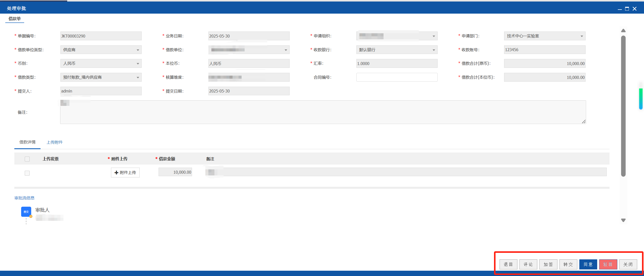644x276 pixels.
Task: Check the loan detail row checkbox
Action: pos(27,173)
